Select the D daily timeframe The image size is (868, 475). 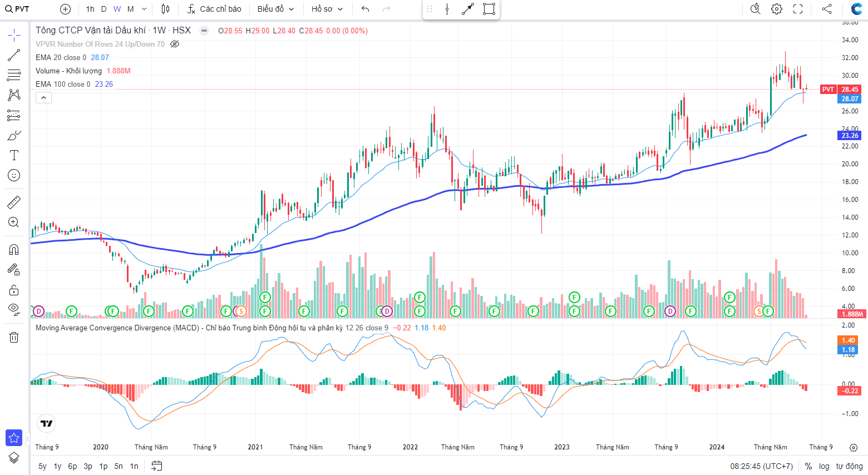103,9
